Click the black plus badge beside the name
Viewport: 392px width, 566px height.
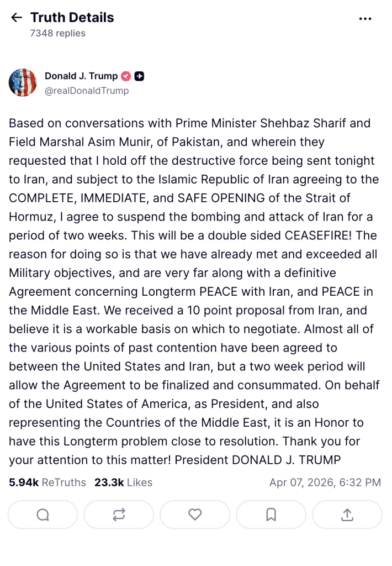pos(139,76)
